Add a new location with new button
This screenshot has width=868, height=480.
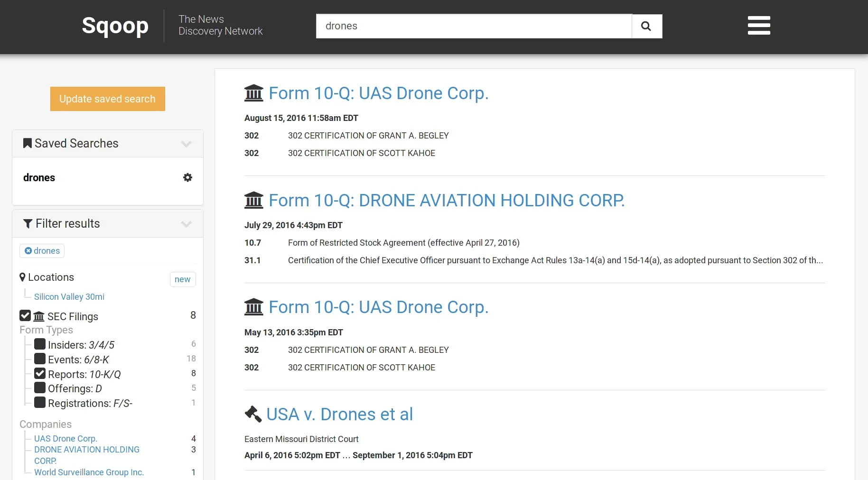[x=182, y=279]
